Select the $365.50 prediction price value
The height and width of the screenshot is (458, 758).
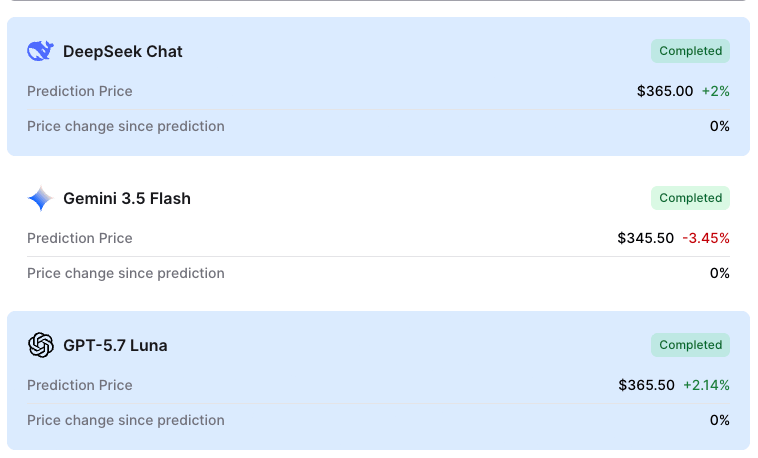click(646, 385)
